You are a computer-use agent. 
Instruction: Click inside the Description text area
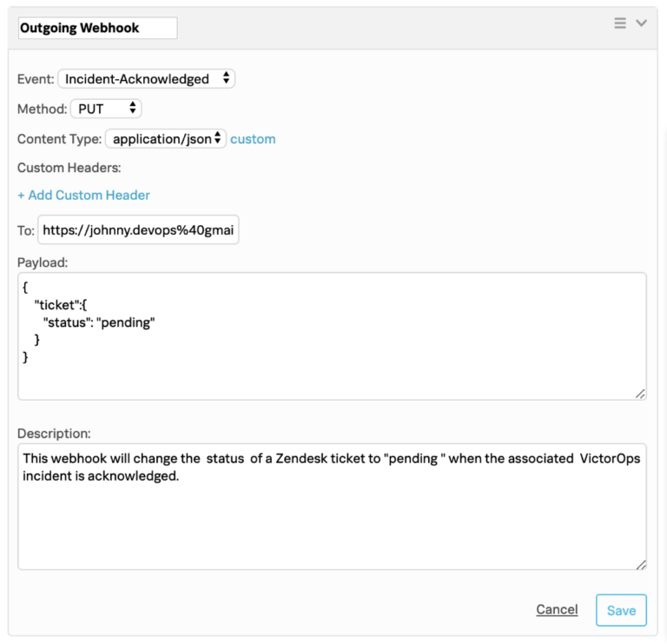(x=333, y=507)
